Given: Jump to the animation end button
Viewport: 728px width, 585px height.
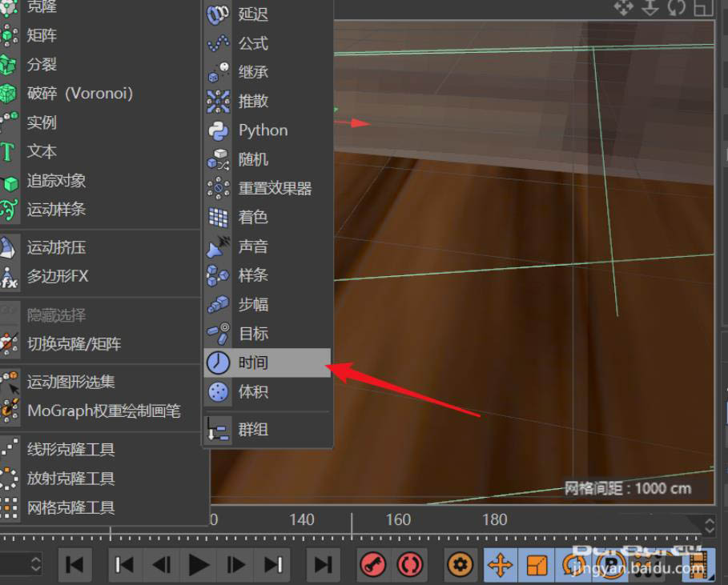Looking at the screenshot, I should click(323, 565).
